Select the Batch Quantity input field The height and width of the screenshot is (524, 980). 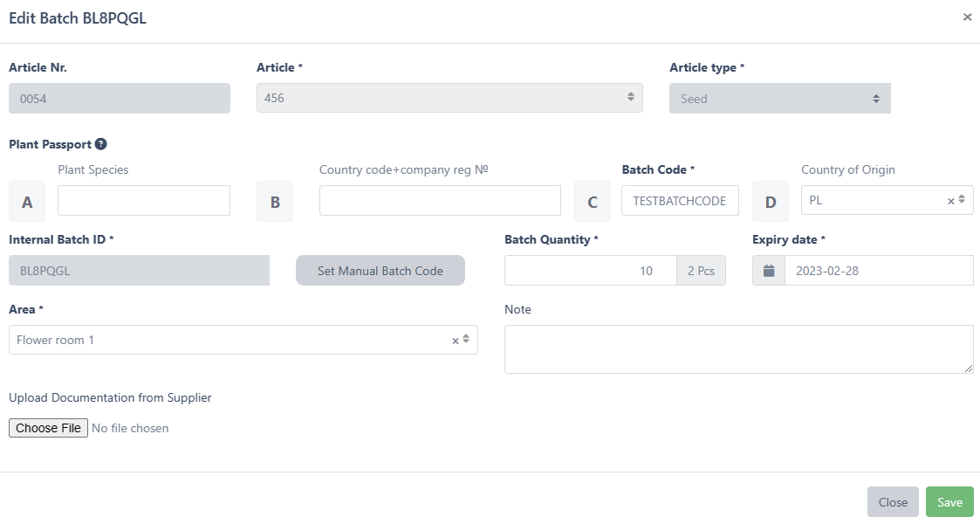point(591,271)
